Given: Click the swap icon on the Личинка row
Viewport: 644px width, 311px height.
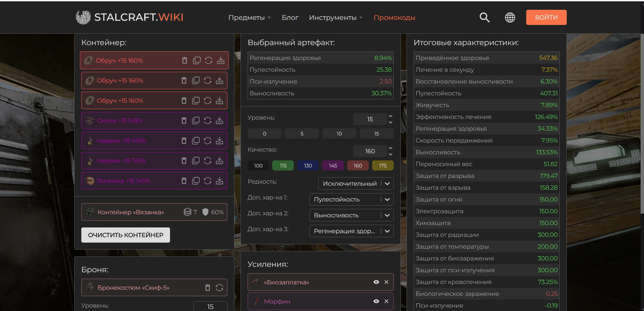Looking at the screenshot, I should pos(208,181).
